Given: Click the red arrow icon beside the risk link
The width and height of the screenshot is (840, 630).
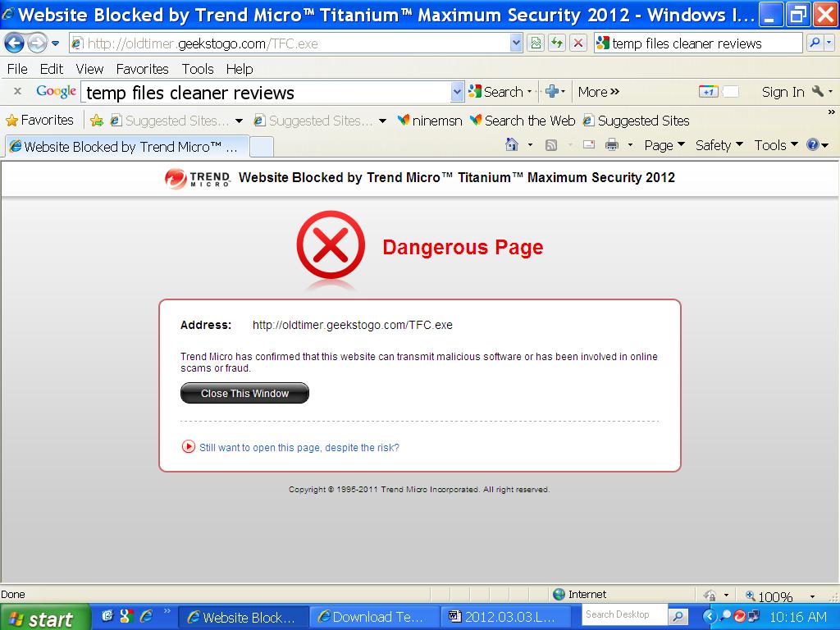Looking at the screenshot, I should pos(189,446).
